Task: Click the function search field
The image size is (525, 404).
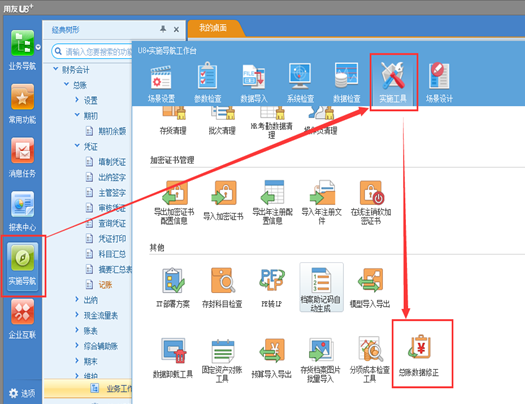Action: (92, 51)
